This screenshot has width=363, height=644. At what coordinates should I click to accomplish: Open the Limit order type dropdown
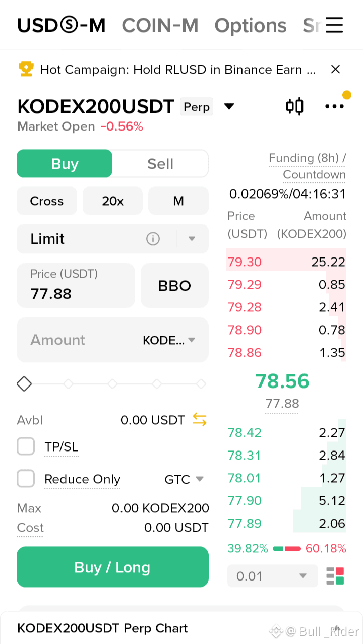[112, 239]
